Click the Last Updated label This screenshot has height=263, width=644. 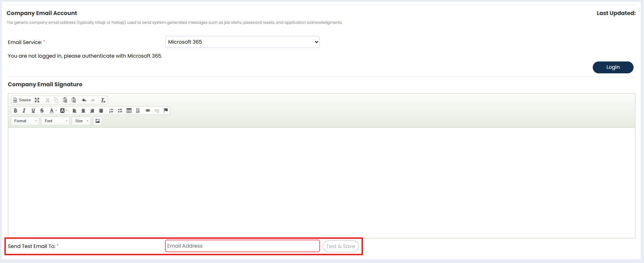[616, 13]
